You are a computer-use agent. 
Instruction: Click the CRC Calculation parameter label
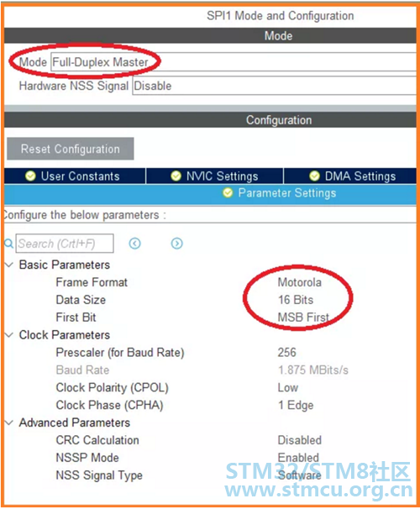click(97, 440)
